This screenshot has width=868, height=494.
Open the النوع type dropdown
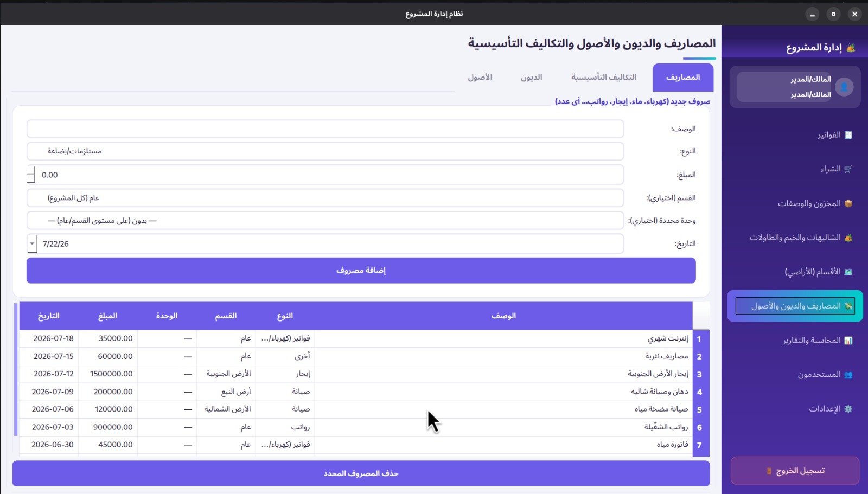coord(325,151)
